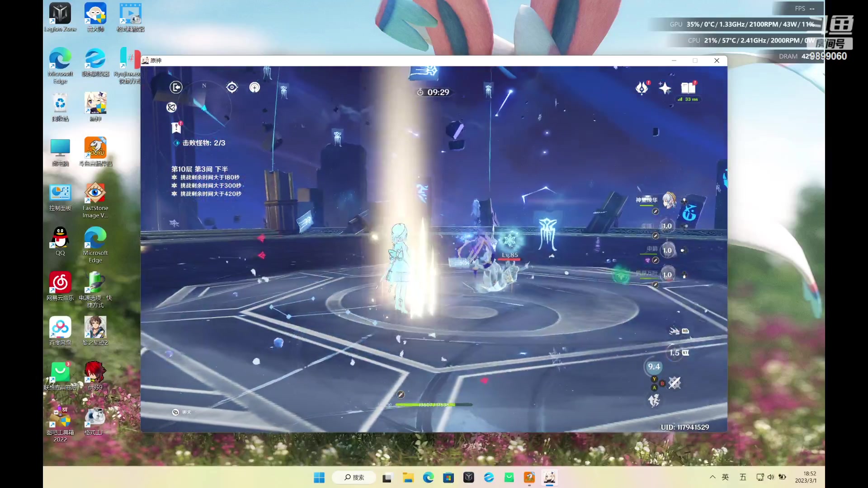Image resolution: width=868 pixels, height=488 pixels.
Task: Toggle the 五 input method indicator
Action: (x=743, y=477)
